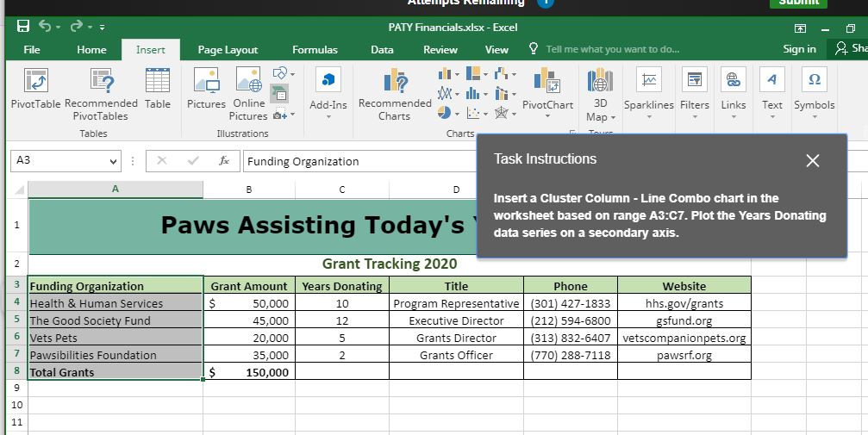Click the Insert Statistic Chart icon
The width and height of the screenshot is (868, 435).
(472, 94)
